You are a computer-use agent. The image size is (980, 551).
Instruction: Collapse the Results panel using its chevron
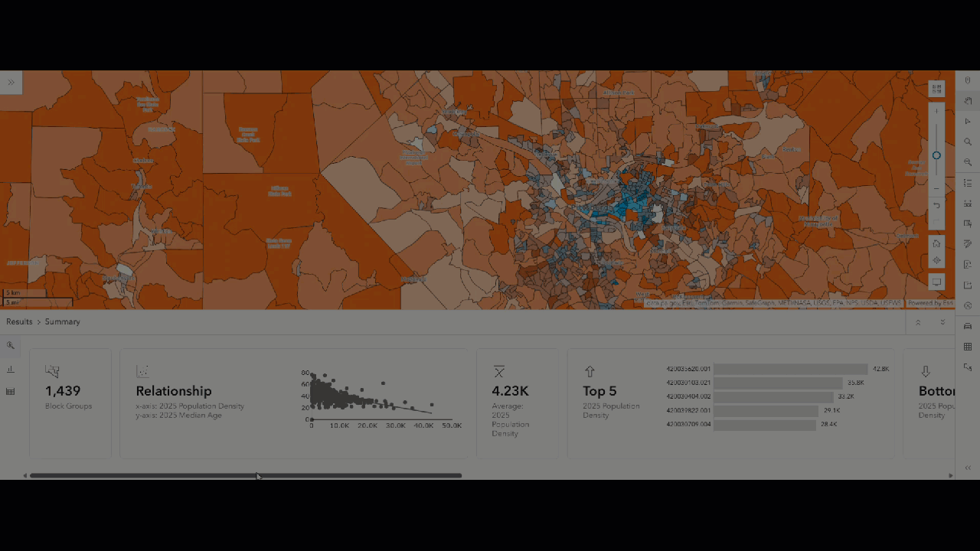click(x=918, y=322)
